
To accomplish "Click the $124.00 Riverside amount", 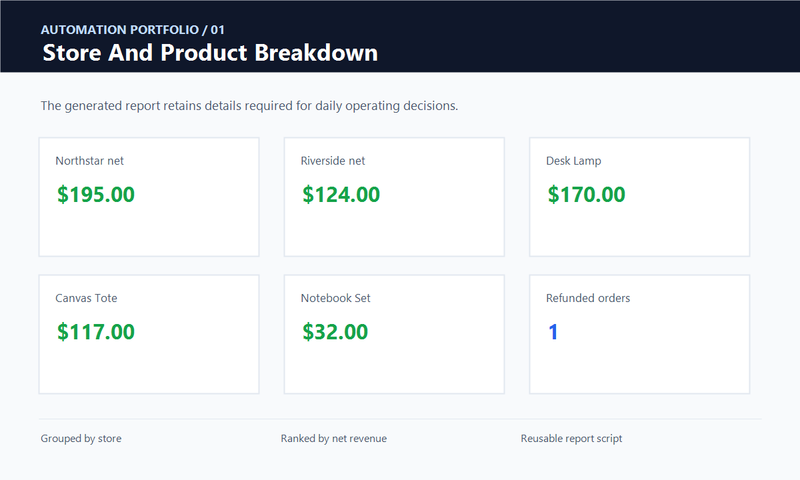I will pyautogui.click(x=341, y=195).
